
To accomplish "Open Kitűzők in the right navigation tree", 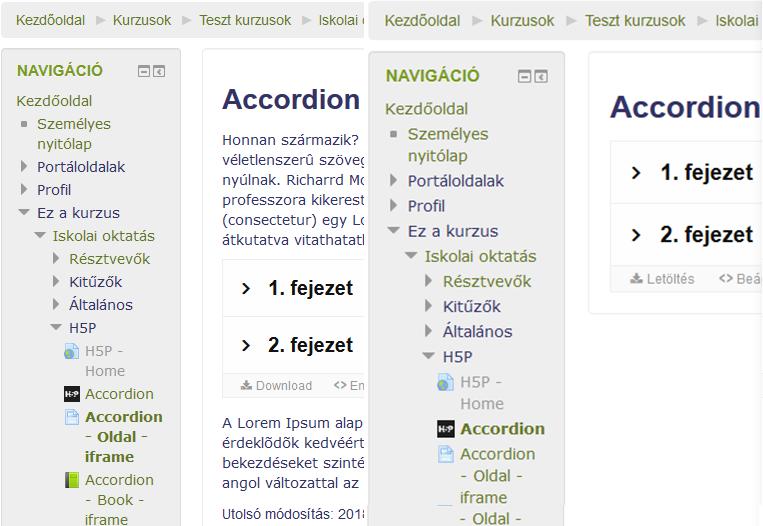I will [472, 307].
